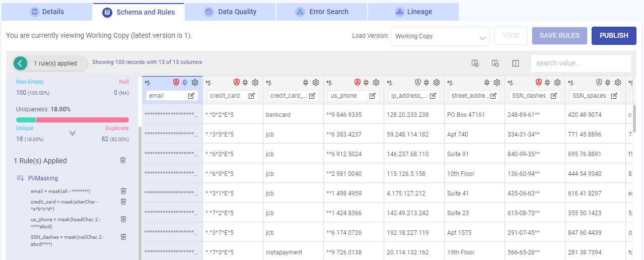Click the sort arrows on us_phone column

(366, 82)
